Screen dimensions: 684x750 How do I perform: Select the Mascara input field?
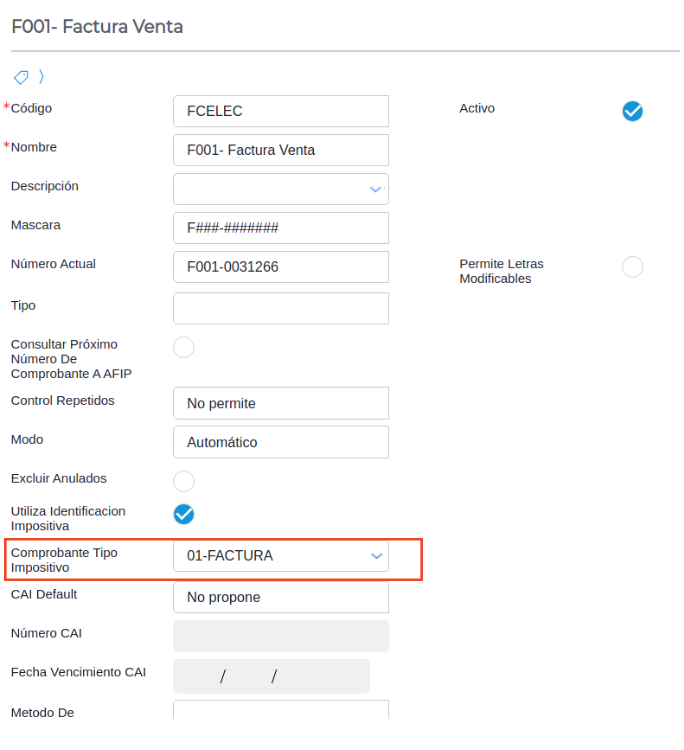point(280,228)
